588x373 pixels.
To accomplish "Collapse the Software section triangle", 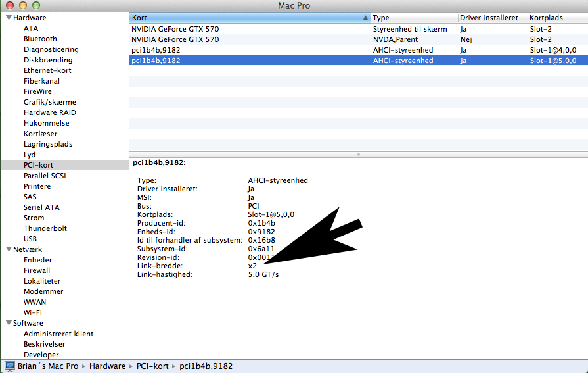I will click(x=9, y=322).
